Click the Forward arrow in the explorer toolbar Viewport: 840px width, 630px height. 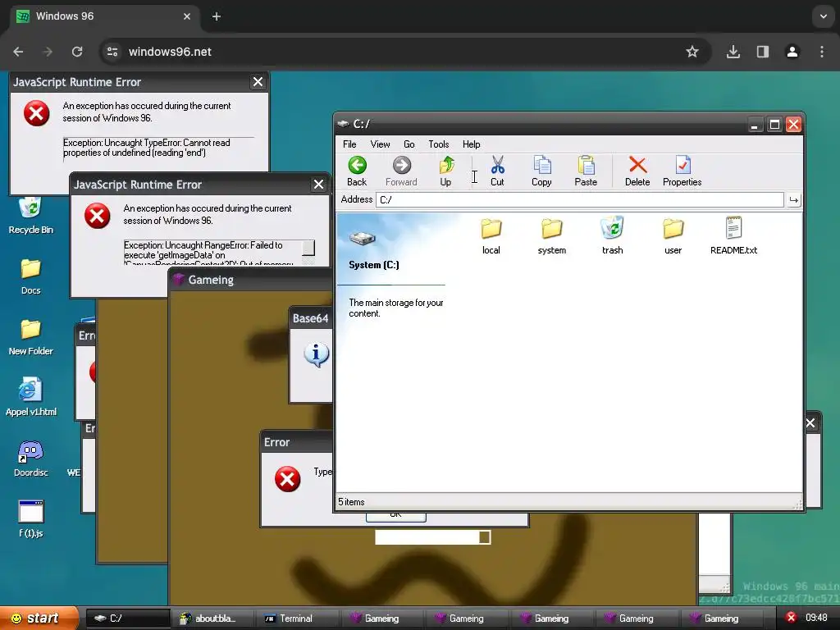click(401, 171)
